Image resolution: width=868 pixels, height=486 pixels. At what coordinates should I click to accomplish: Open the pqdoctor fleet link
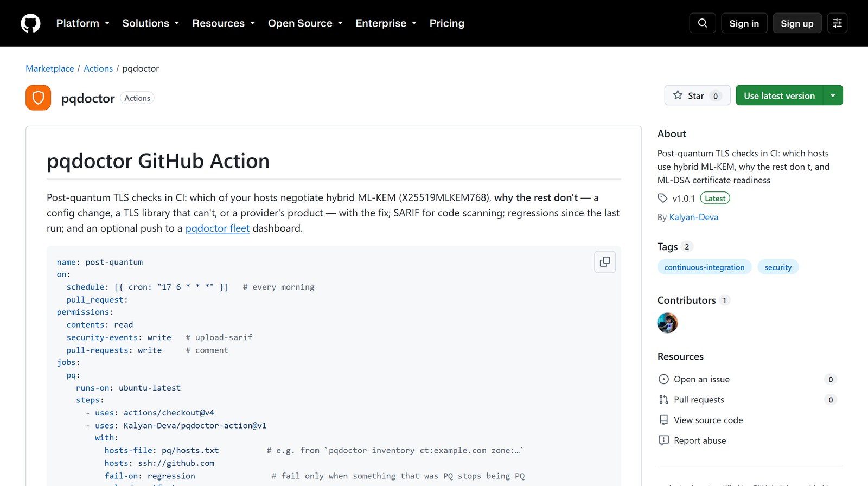[218, 228]
